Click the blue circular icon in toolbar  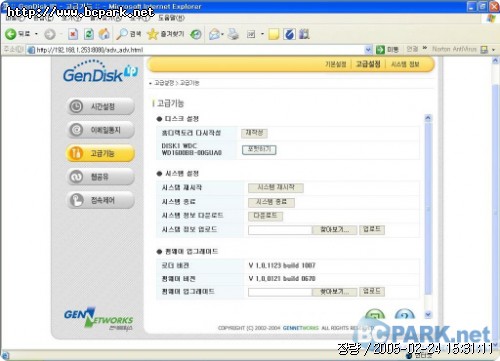289,34
